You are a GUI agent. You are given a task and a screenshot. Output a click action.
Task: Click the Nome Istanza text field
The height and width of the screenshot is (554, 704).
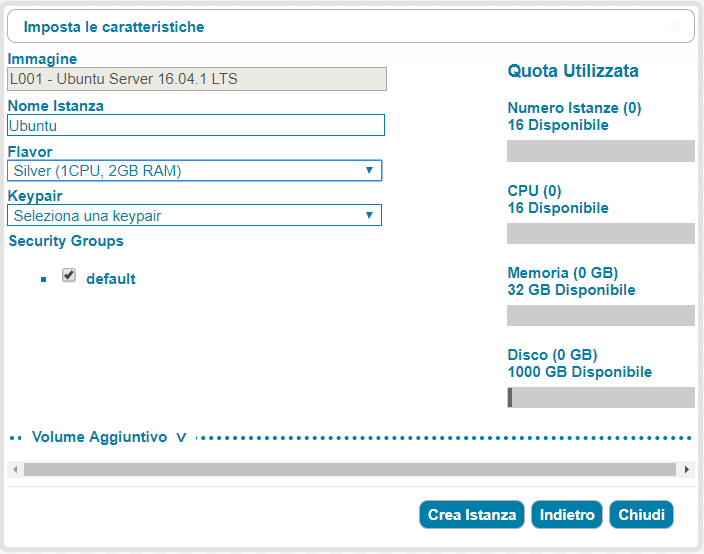coord(196,125)
